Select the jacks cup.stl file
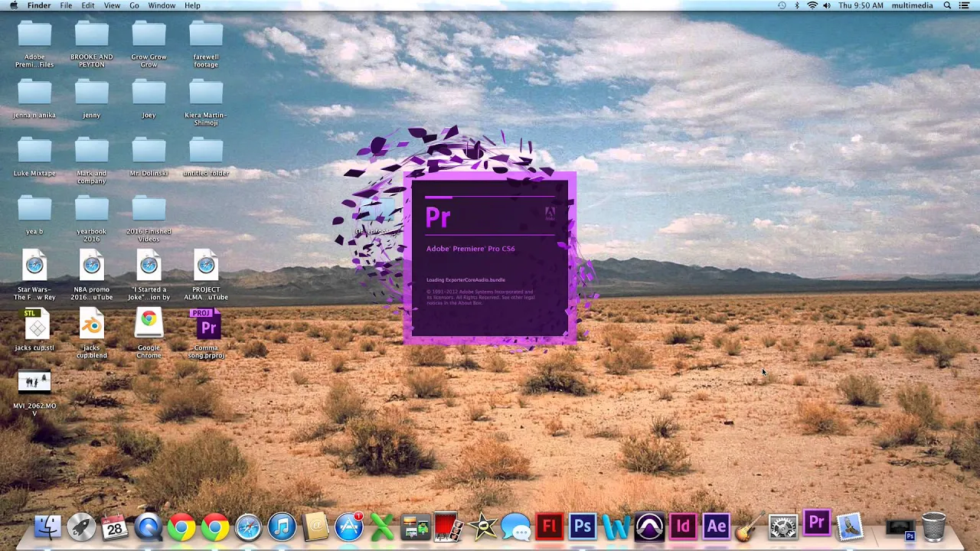The width and height of the screenshot is (980, 551). click(34, 331)
